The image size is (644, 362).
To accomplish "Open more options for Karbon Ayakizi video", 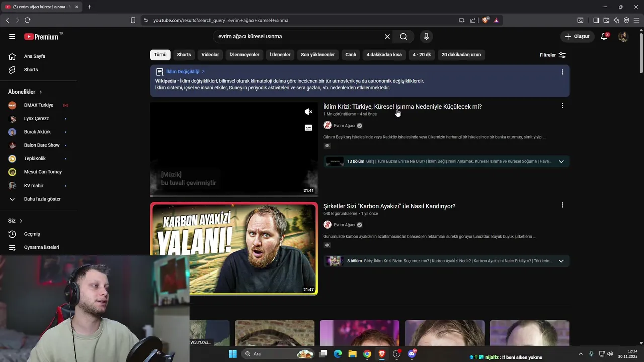I will coord(562,205).
